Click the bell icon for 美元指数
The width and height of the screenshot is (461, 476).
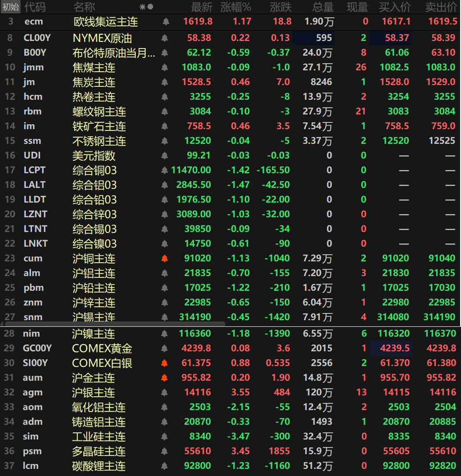pyautogui.click(x=165, y=155)
